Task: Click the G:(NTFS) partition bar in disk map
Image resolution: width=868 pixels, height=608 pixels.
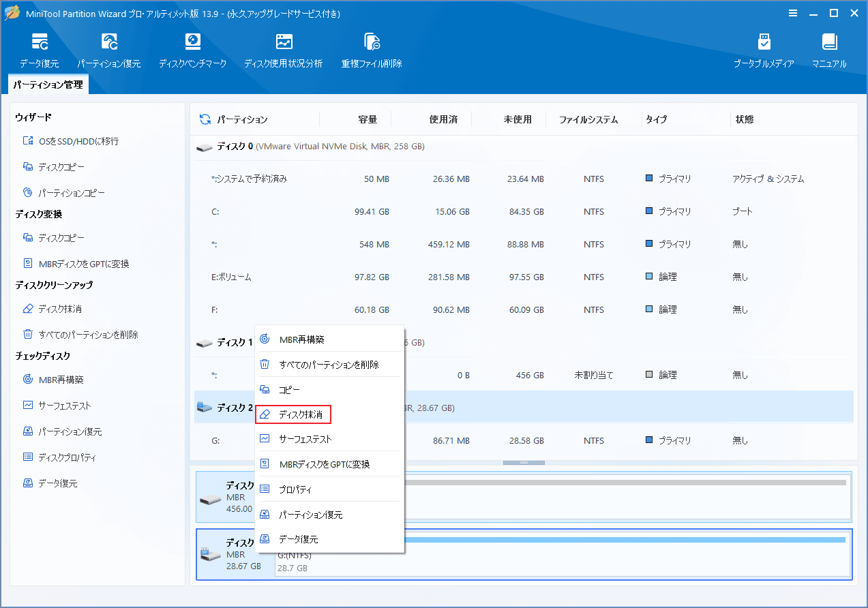Action: tap(563, 553)
